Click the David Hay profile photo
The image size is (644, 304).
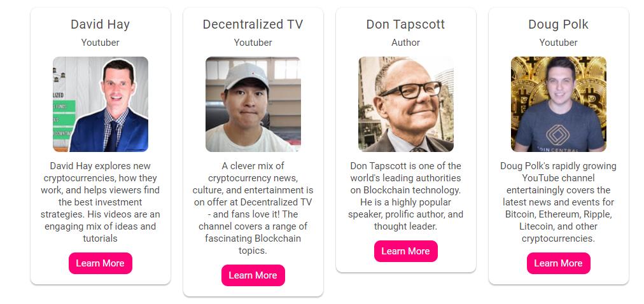click(101, 104)
